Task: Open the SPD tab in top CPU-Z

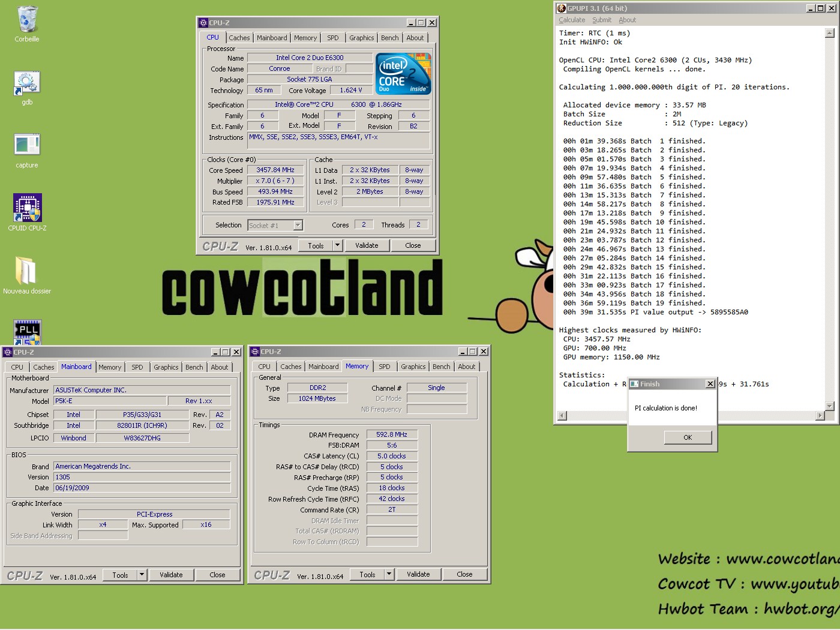Action: coord(333,38)
